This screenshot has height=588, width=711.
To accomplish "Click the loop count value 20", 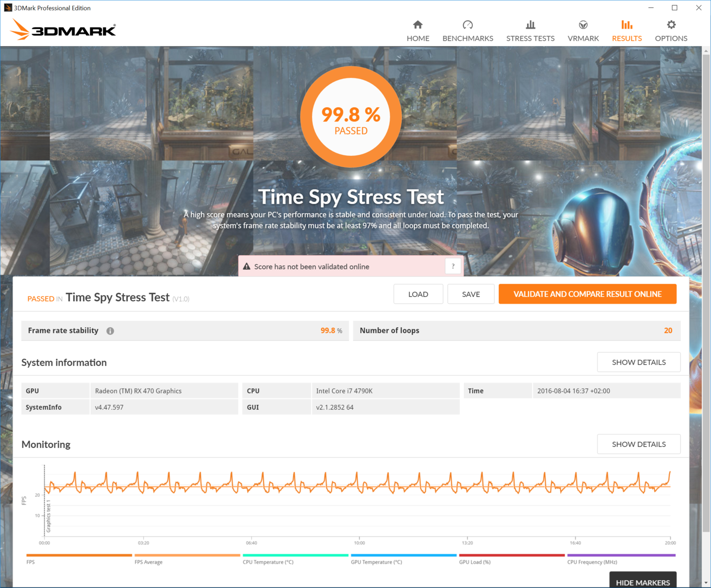I will [668, 331].
